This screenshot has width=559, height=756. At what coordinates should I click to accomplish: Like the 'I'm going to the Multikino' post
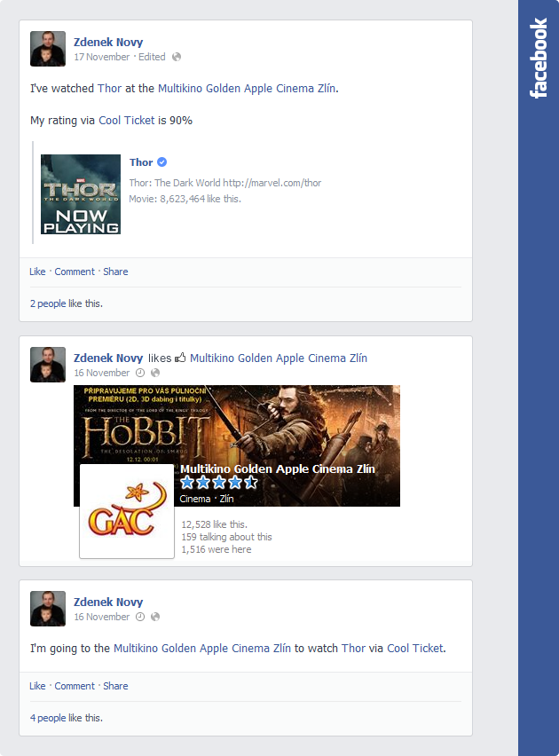pyautogui.click(x=37, y=686)
